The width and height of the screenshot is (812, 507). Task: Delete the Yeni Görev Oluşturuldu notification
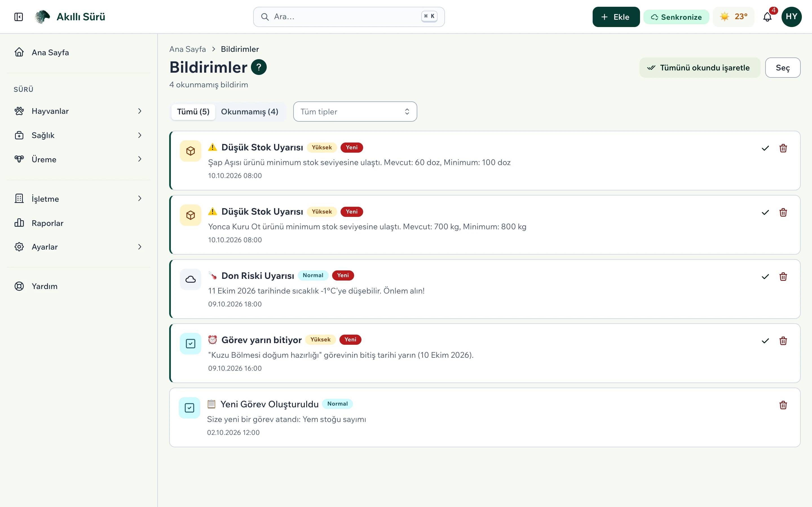(x=783, y=405)
